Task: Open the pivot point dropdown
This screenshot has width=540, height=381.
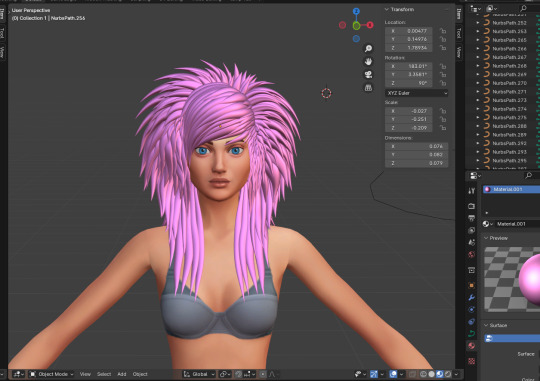Action: (225, 374)
